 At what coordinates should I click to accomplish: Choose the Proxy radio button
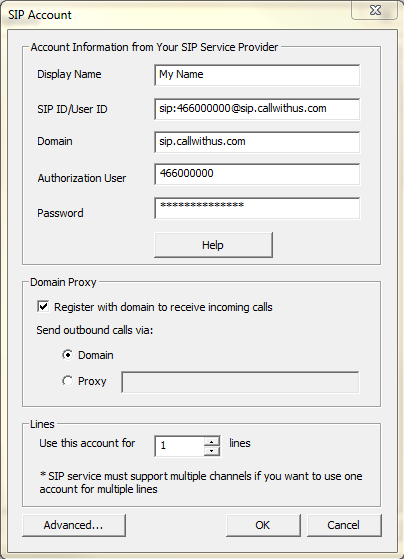(67, 381)
